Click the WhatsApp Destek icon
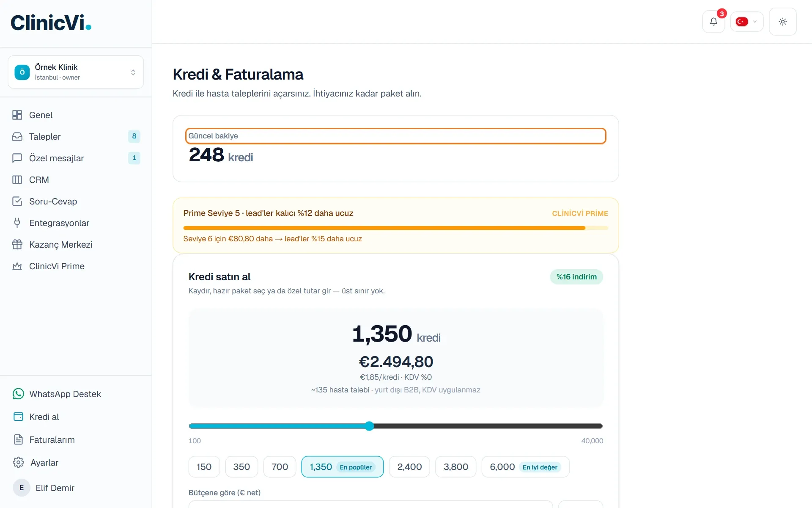 coord(18,394)
